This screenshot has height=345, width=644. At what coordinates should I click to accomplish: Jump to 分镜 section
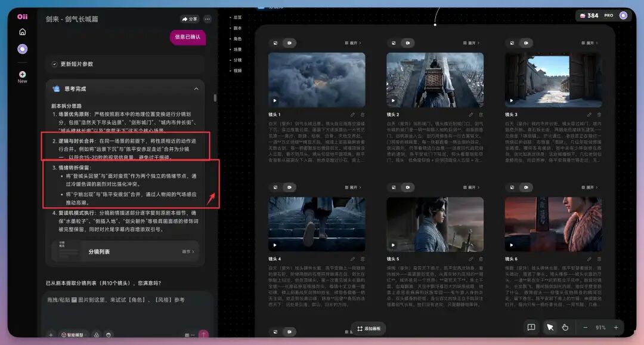tap(237, 60)
